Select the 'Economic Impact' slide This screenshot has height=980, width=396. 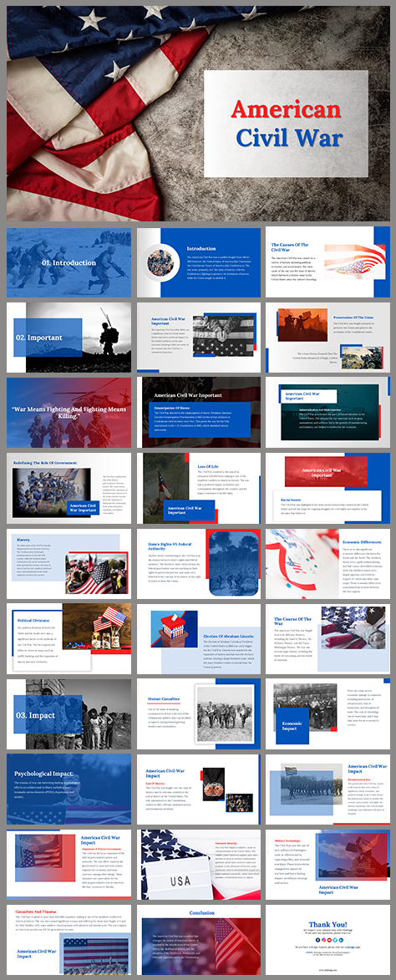[328, 713]
